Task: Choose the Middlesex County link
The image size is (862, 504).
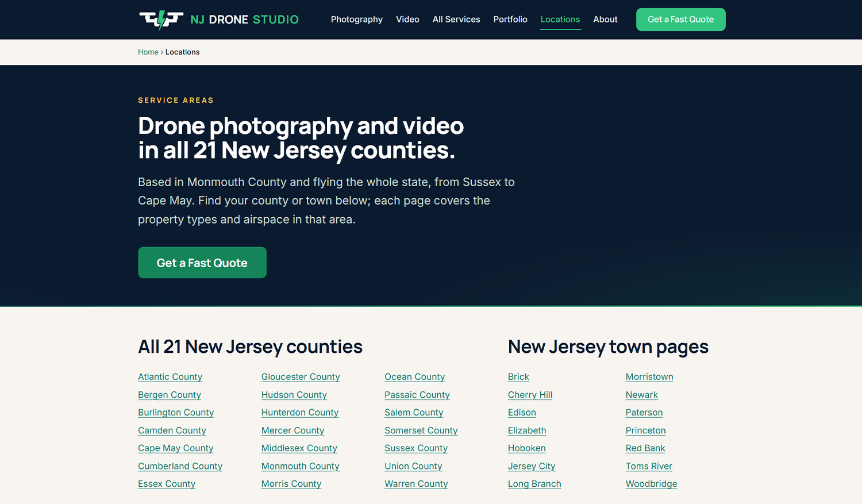Action: coord(299,448)
